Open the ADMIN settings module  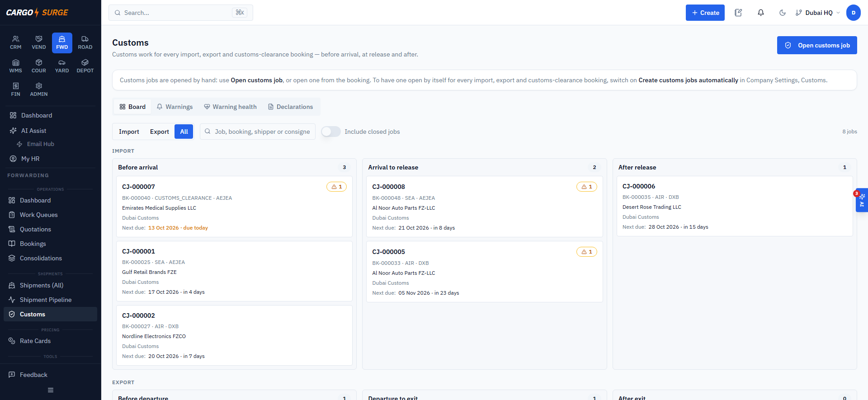point(39,89)
